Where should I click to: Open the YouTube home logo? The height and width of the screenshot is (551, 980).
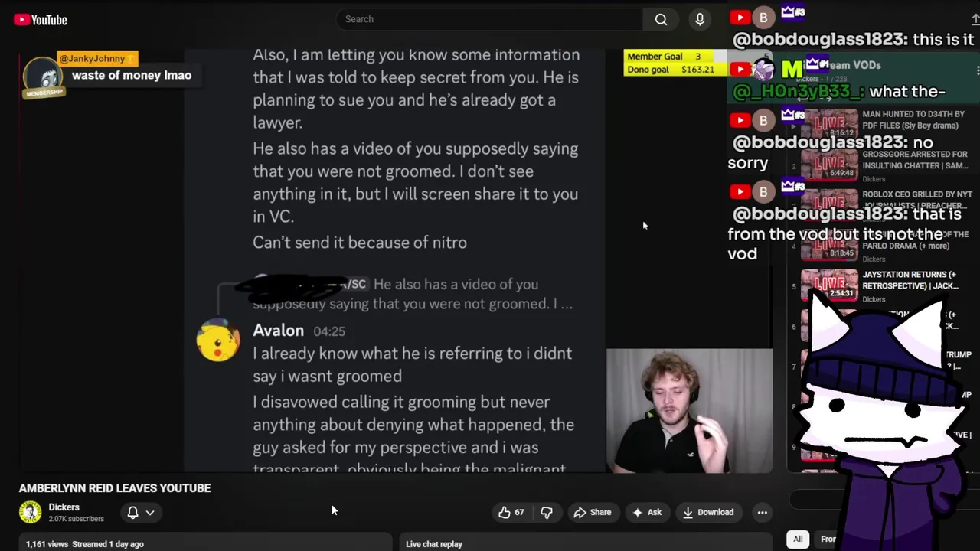[41, 20]
